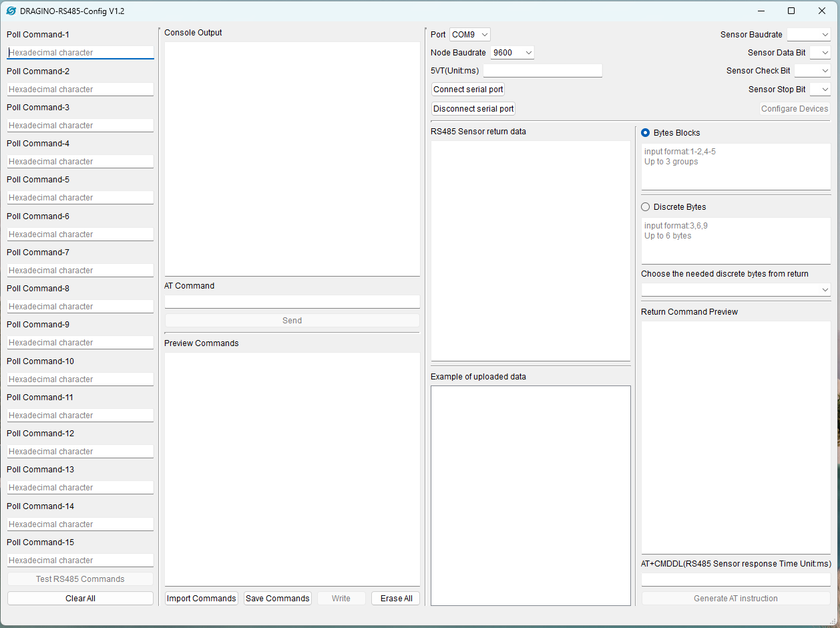Select the Discrete Bytes radio button
Image resolution: width=840 pixels, height=628 pixels.
pyautogui.click(x=645, y=207)
